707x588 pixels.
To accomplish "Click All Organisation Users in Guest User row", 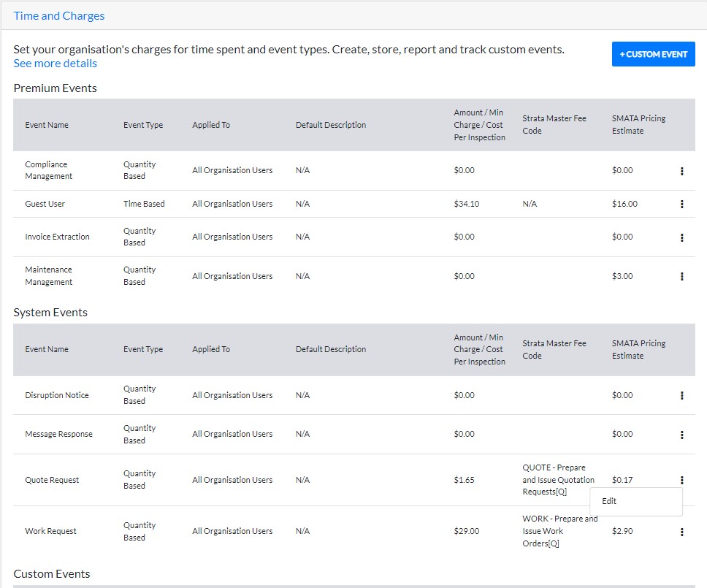I will (232, 204).
